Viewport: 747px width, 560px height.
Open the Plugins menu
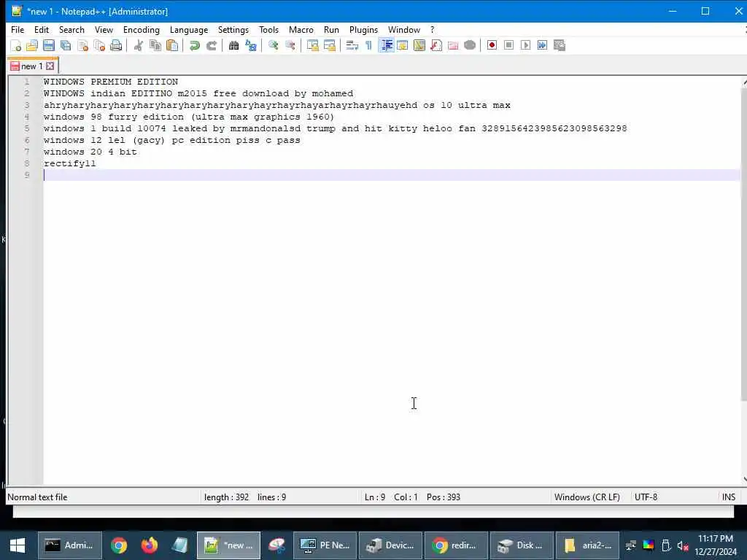[363, 29]
